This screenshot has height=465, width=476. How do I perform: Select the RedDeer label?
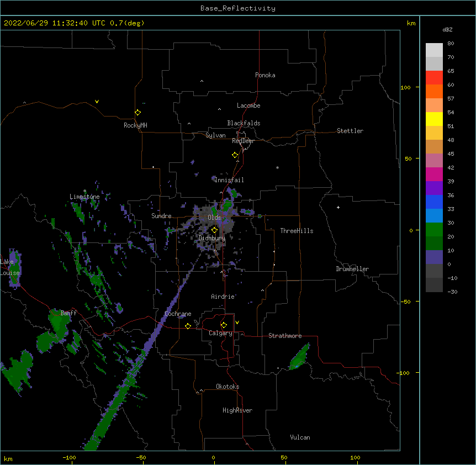pos(243,141)
